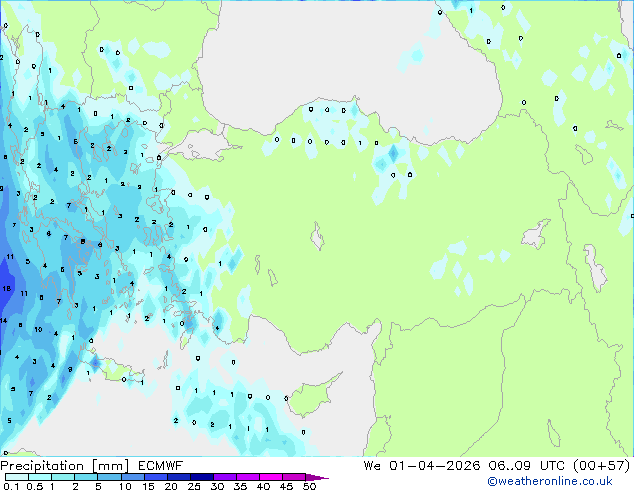
Task: Click the 45–50 mm legend color swatch
Action: coord(294,477)
